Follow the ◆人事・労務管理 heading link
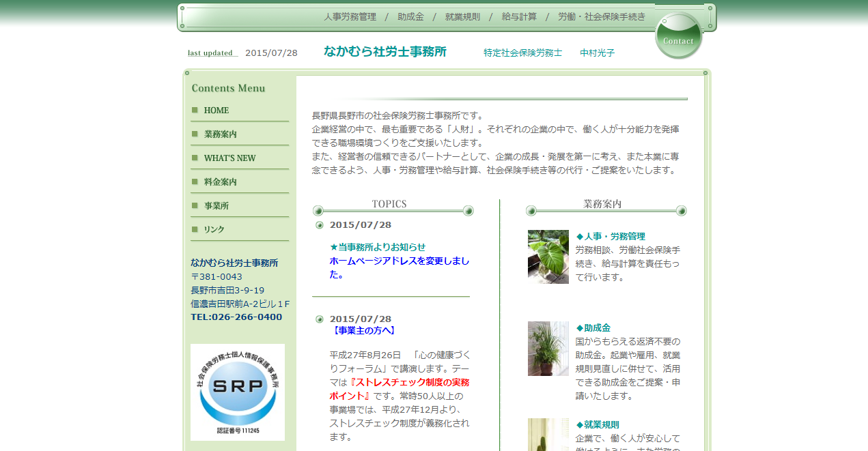868x451 pixels. click(x=611, y=237)
